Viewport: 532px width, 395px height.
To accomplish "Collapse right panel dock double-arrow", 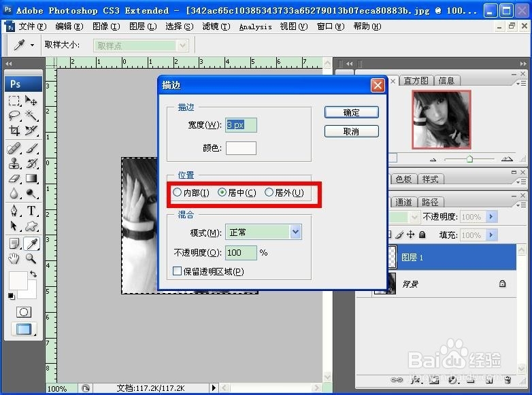I will point(523,63).
